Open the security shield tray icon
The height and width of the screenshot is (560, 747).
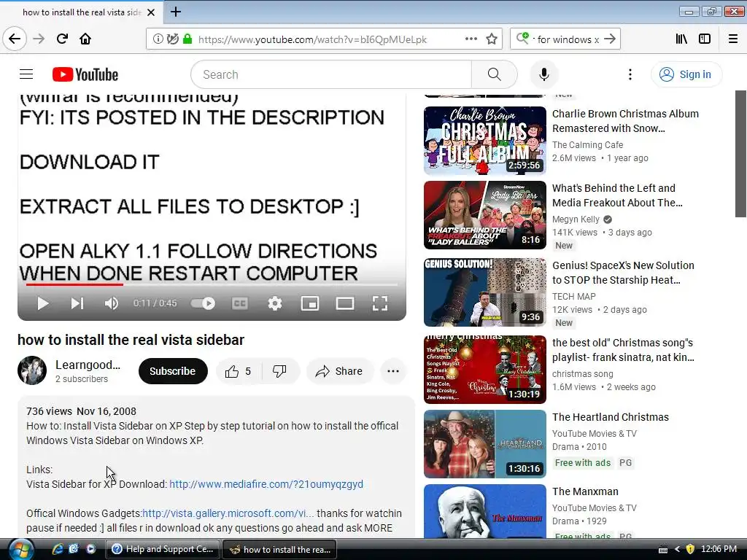tap(690, 549)
